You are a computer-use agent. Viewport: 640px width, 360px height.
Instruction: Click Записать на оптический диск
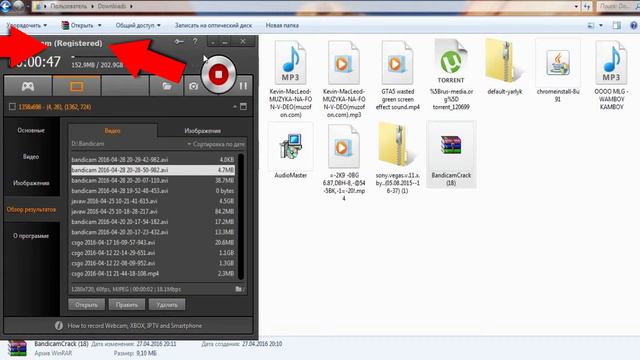tap(213, 25)
